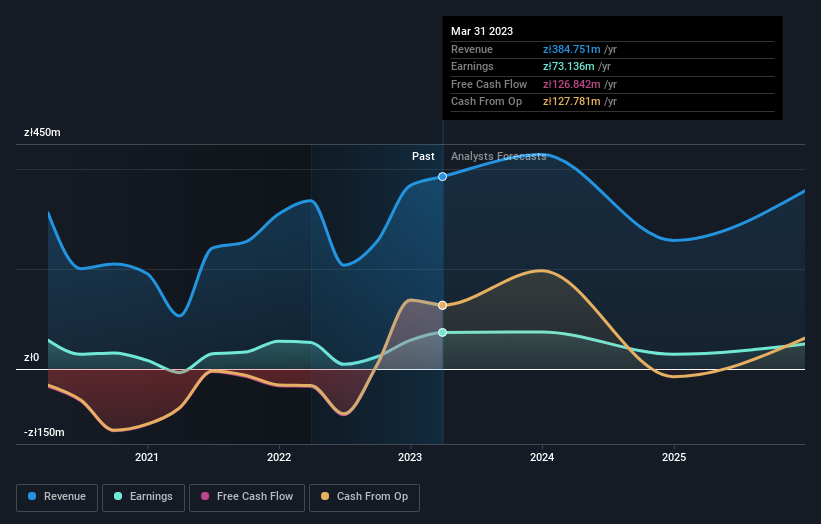The height and width of the screenshot is (524, 821).
Task: Select the Cash From Op data point marker
Action: 442,305
